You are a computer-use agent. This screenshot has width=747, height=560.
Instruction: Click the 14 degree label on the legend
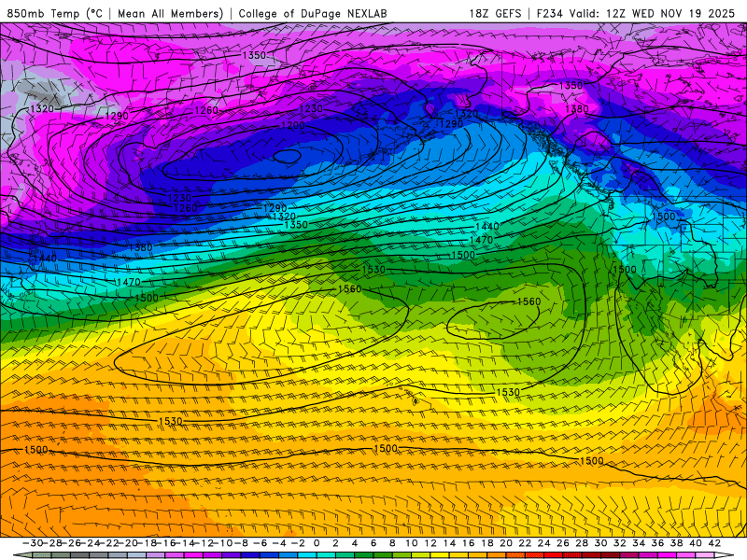click(450, 543)
